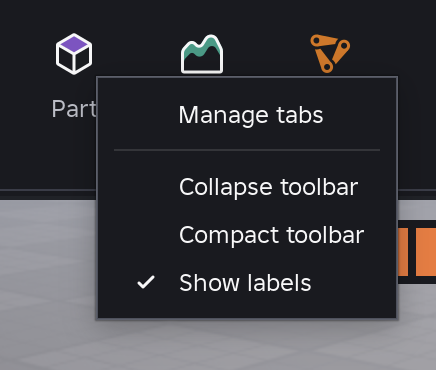This screenshot has width=436, height=370.
Task: Click the dark strip below the orange blocks
Action: point(417,280)
